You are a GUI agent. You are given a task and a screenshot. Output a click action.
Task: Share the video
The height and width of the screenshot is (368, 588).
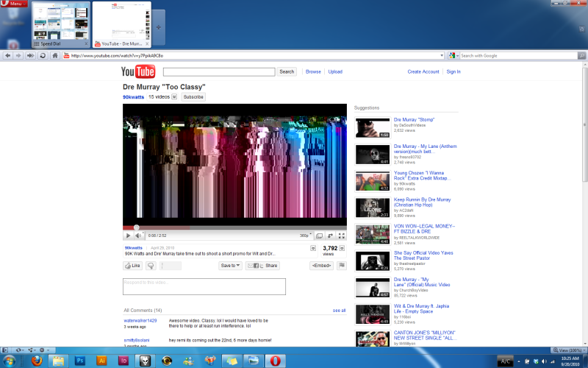[x=262, y=266]
